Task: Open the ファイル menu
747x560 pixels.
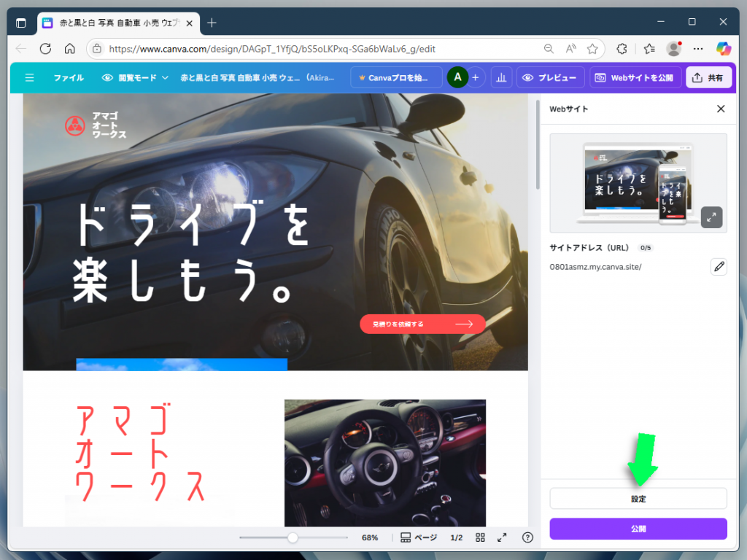Action: 69,77
